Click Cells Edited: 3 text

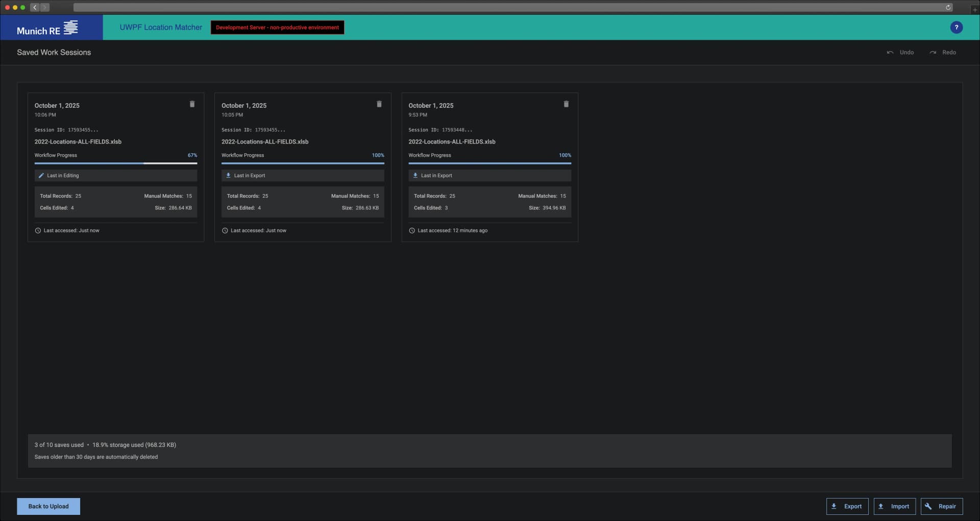(x=430, y=208)
